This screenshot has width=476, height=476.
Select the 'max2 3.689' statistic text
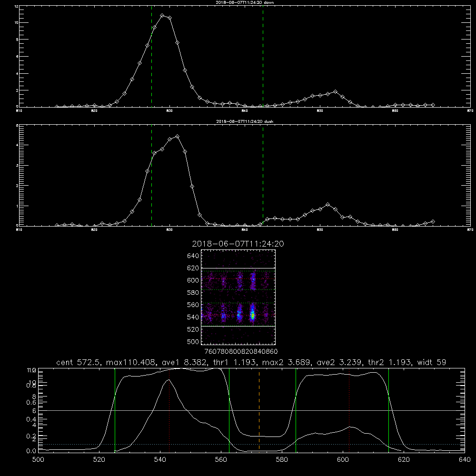click(286, 362)
